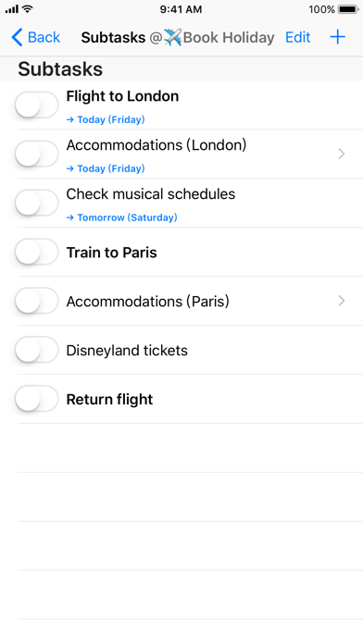Toggle the Check musical schedules switch
Screen dimensions: 363x644
(37, 203)
